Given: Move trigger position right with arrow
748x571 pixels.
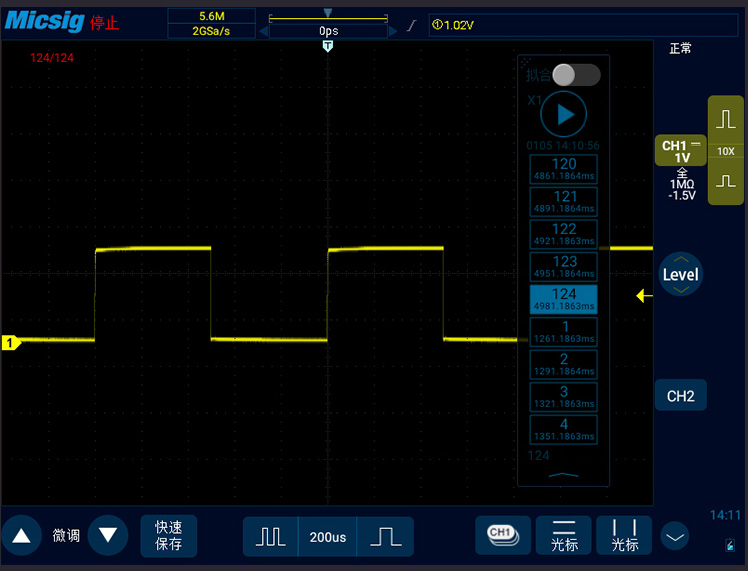Looking at the screenshot, I should [x=393, y=31].
